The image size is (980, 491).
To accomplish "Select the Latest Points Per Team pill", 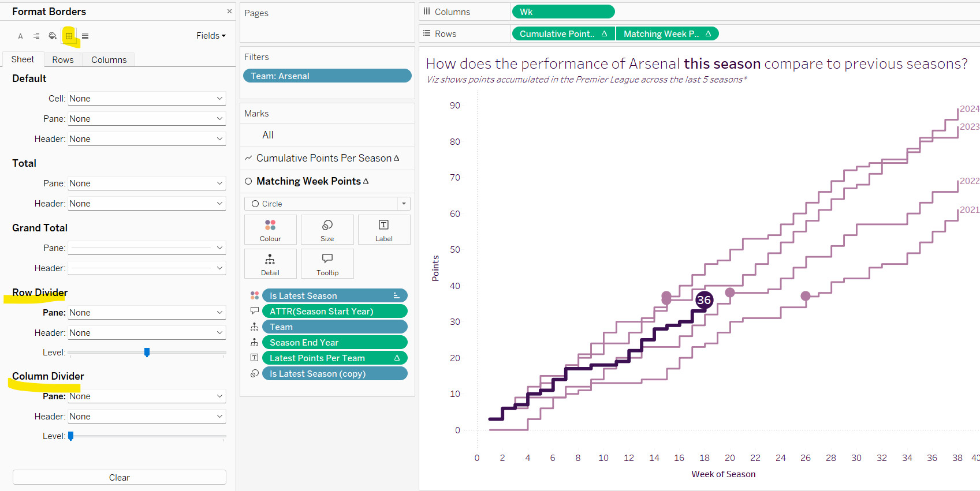I will (x=335, y=358).
